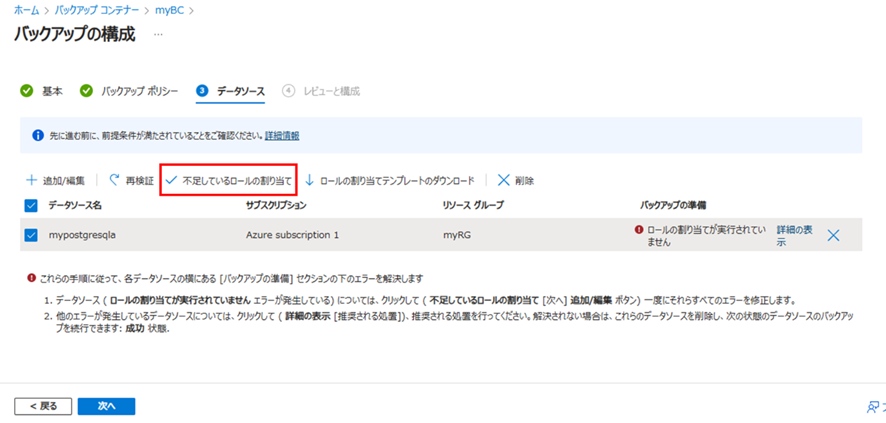Image resolution: width=886 pixels, height=423 pixels.
Task: Switch to バックアップ ポリシー step tab
Action: click(x=139, y=91)
